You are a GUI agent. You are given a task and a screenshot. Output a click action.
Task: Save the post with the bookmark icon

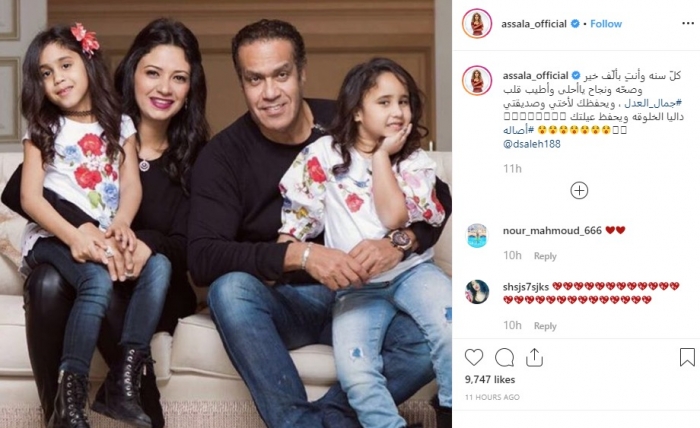pos(687,357)
